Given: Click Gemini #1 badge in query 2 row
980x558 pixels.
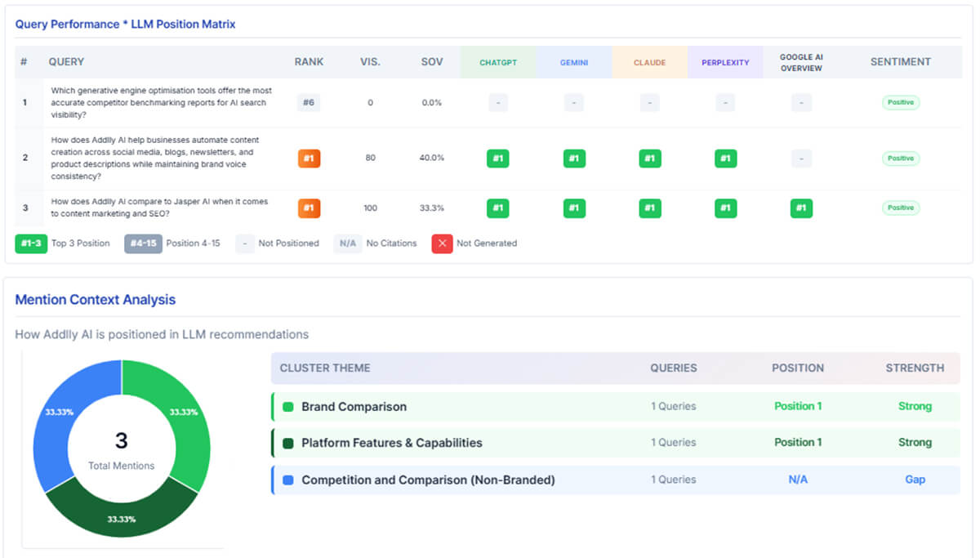Looking at the screenshot, I should coord(574,158).
